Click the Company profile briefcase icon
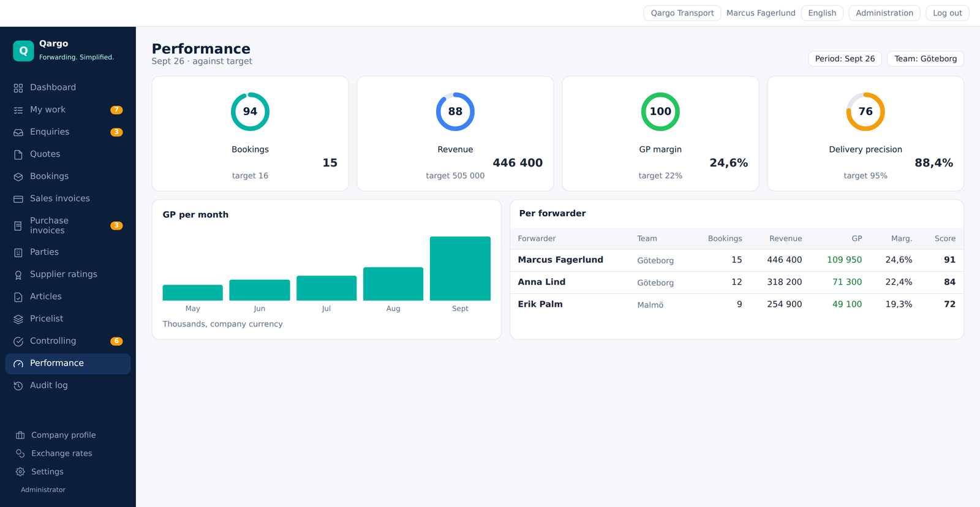980x507 pixels. [x=20, y=435]
